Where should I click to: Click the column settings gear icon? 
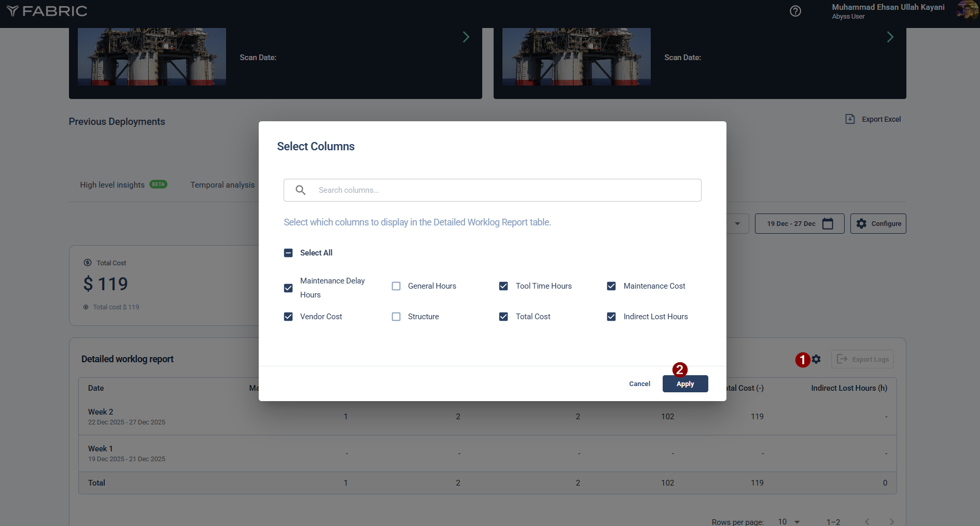pyautogui.click(x=816, y=359)
